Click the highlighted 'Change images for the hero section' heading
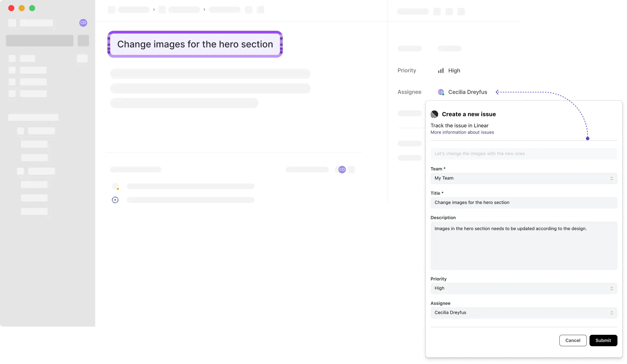627x364 pixels. [x=195, y=44]
